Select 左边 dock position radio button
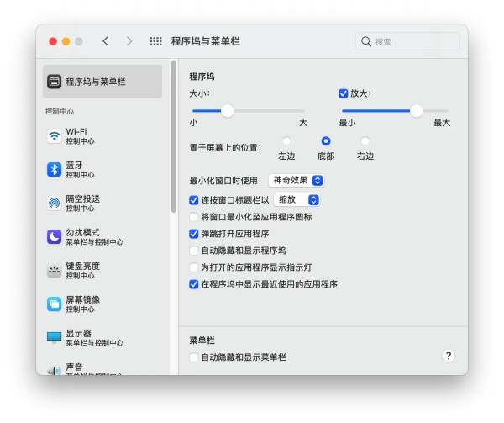This screenshot has width=504, height=423. (286, 141)
